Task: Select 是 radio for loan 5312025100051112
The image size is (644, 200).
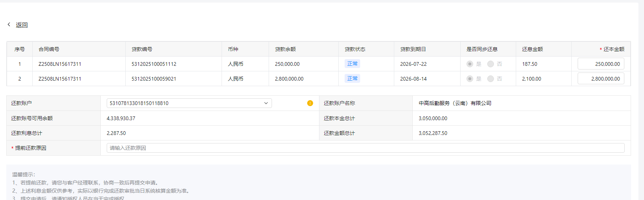Action: (x=470, y=64)
